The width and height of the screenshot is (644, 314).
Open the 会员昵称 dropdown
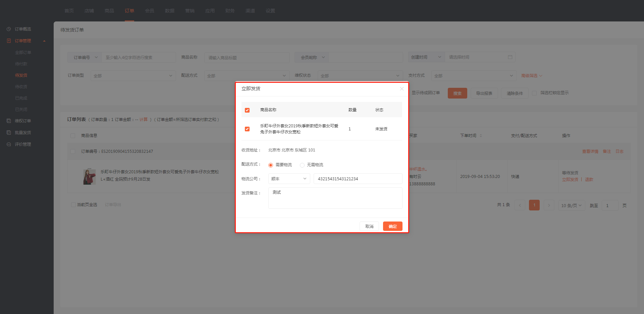coord(312,57)
